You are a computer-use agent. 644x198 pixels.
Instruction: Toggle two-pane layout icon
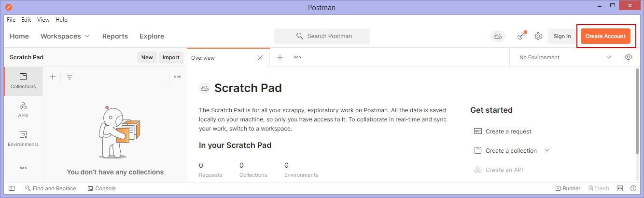pyautogui.click(x=620, y=188)
